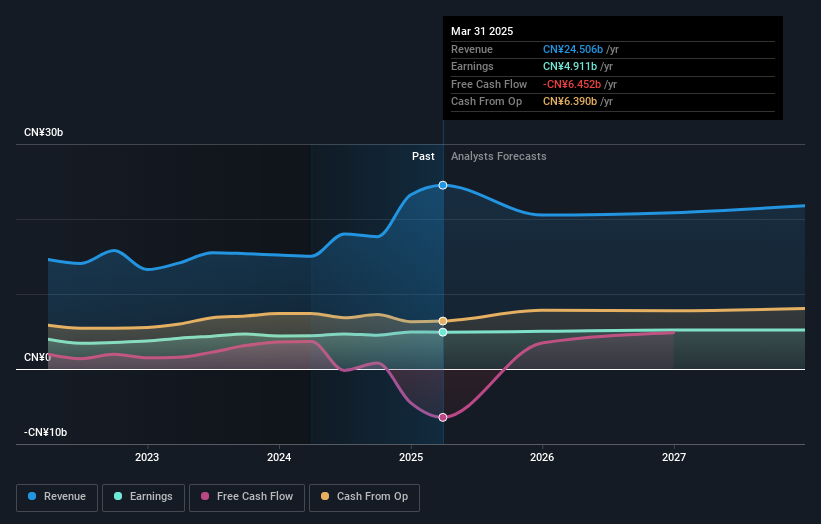The height and width of the screenshot is (524, 821).
Task: Click the CN¥4.911b earnings value
Action: (x=570, y=66)
